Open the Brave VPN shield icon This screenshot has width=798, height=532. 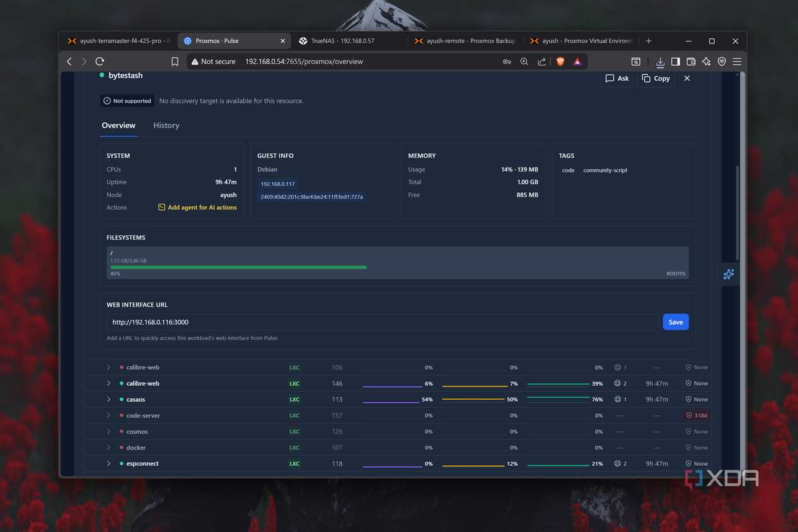(722, 61)
